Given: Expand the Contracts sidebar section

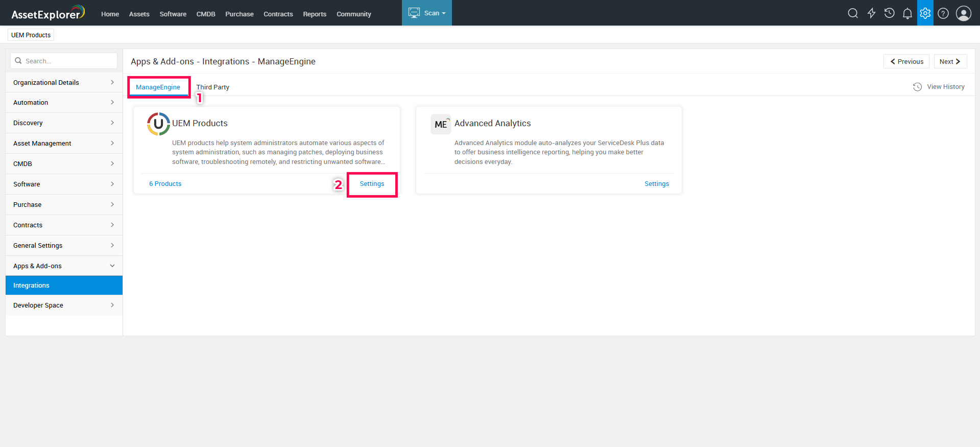Looking at the screenshot, I should (64, 225).
